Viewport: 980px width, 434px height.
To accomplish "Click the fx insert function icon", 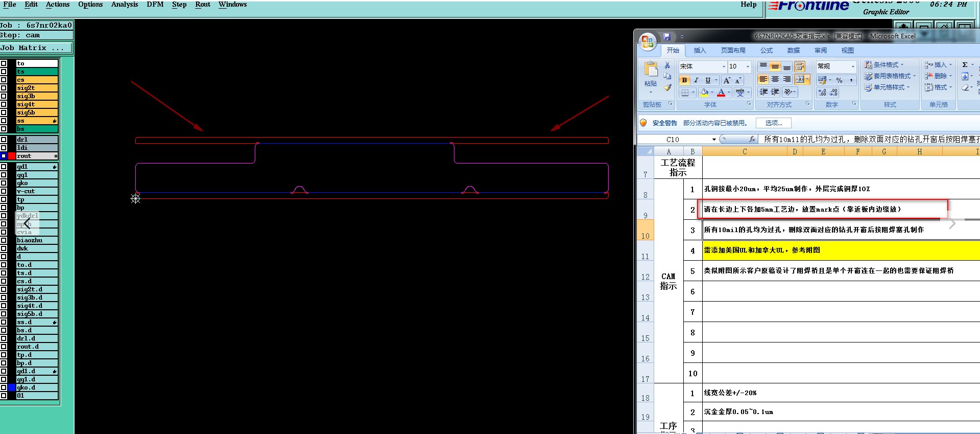I will [x=752, y=139].
